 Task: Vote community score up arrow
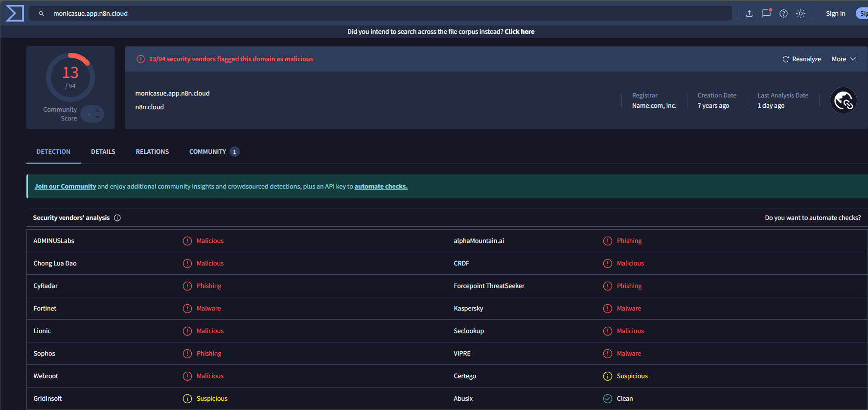pyautogui.click(x=97, y=111)
